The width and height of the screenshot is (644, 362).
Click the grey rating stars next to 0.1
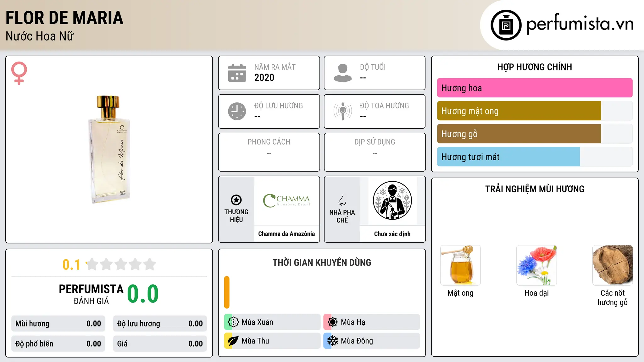(x=121, y=264)
